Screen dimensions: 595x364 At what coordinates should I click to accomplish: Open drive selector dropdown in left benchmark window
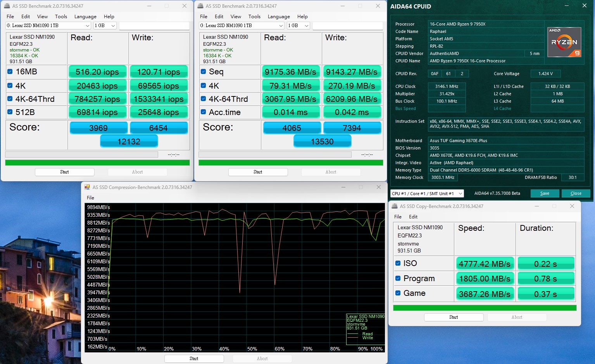point(48,26)
